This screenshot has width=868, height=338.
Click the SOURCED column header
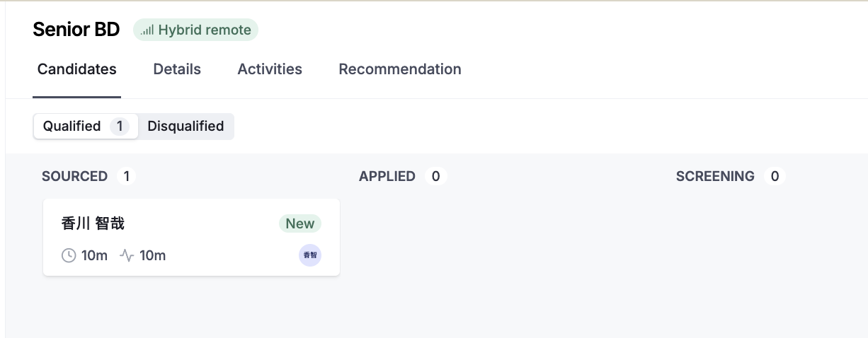coord(75,176)
